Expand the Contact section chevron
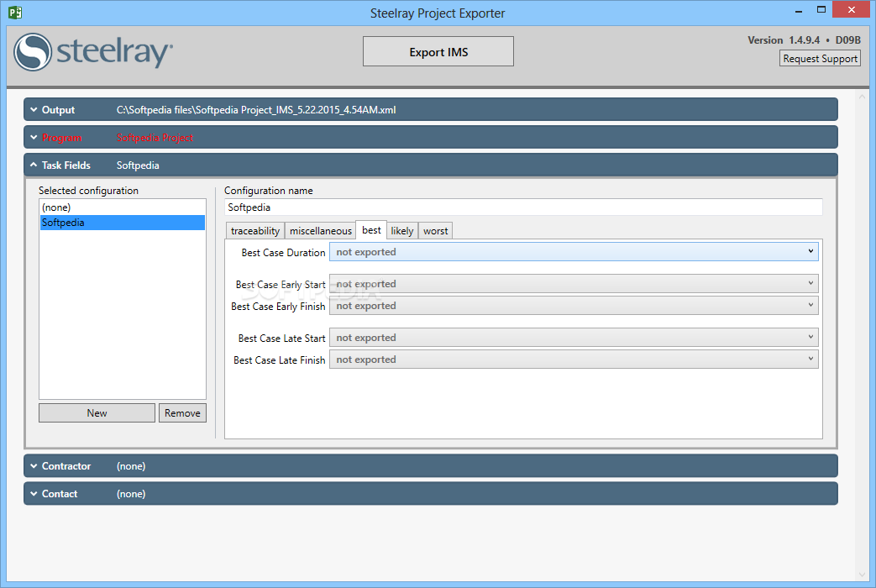This screenshot has height=588, width=876. click(34, 494)
